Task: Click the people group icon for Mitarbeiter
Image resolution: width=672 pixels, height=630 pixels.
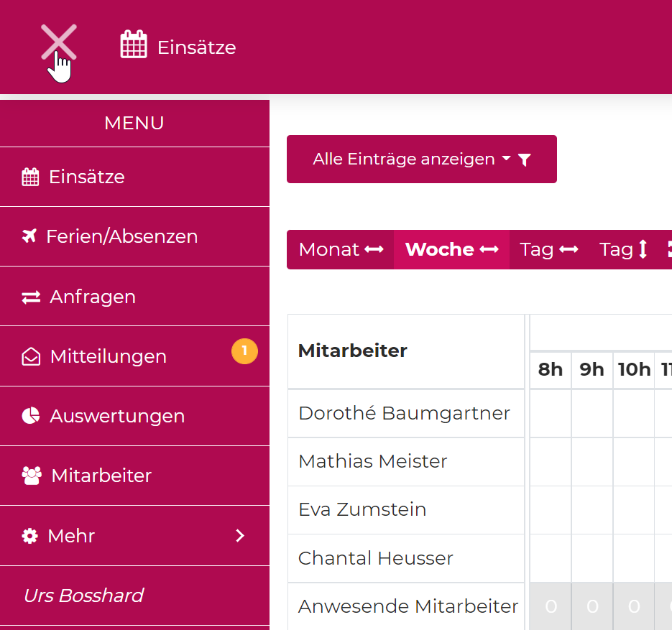Action: pos(32,476)
